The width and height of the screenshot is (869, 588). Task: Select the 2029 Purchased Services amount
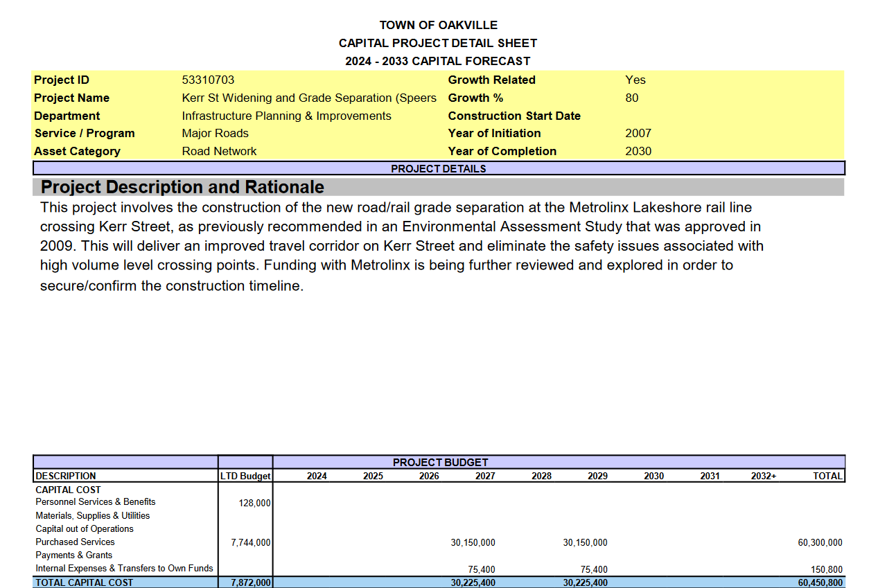585,542
